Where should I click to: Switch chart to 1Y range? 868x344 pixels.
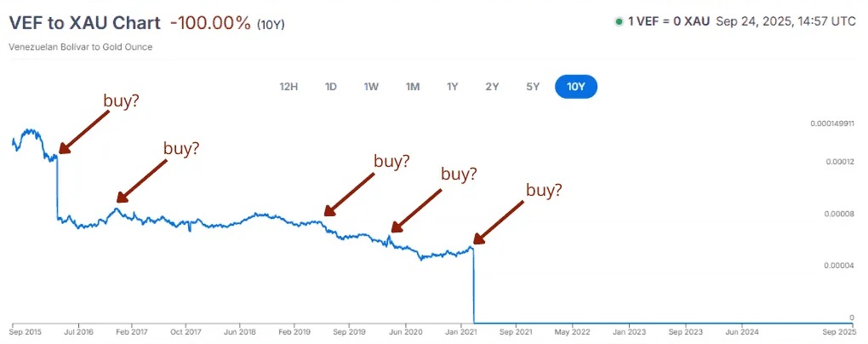click(x=453, y=86)
